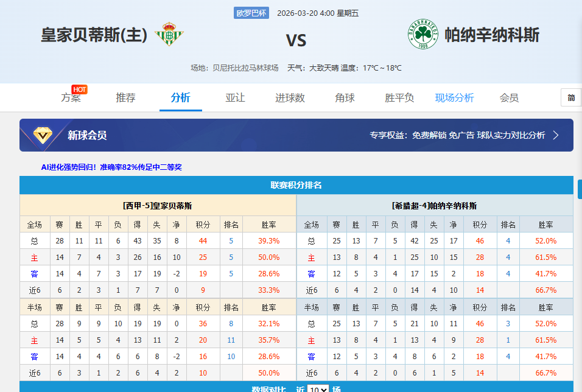Click the page's vertical scrollbar thumb
The image size is (582, 392).
[x=579, y=189]
